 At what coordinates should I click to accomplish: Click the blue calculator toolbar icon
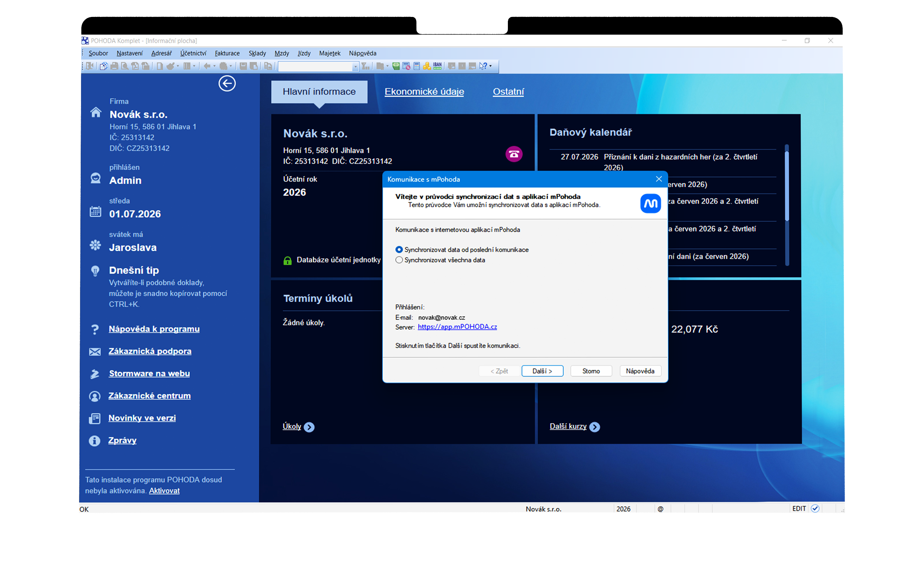(416, 66)
